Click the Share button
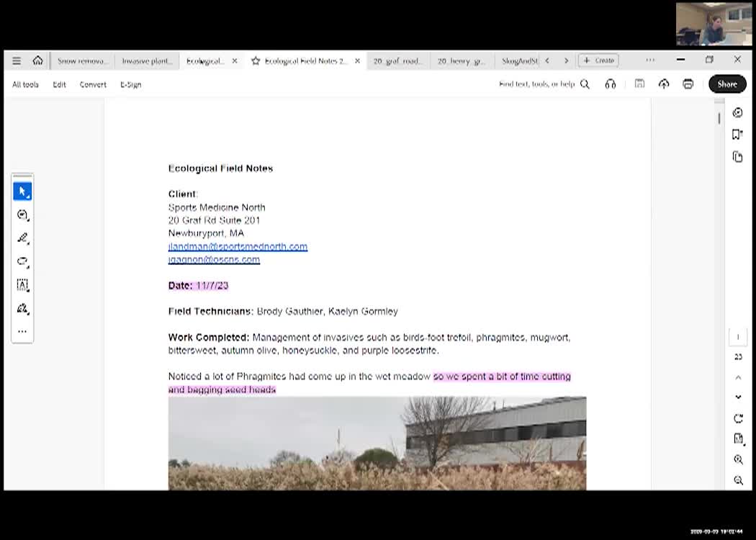Screen dimensions: 756x540 (726, 84)
